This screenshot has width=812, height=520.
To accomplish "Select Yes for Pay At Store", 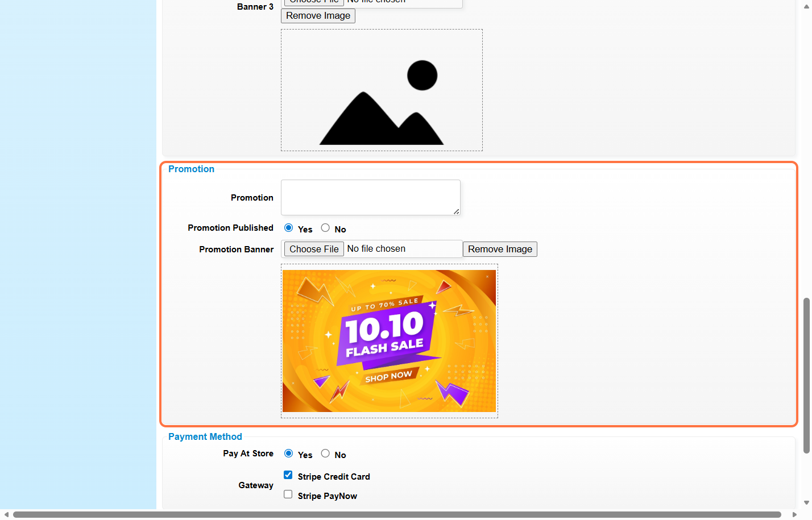I will pyautogui.click(x=289, y=454).
